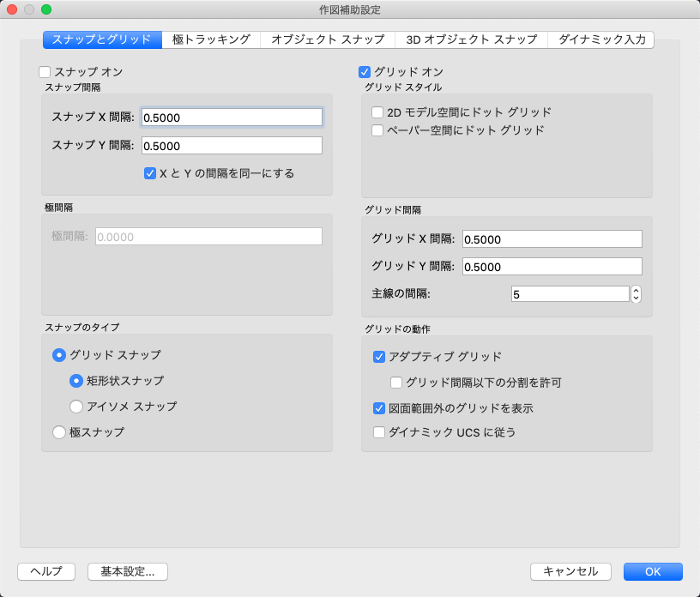The image size is (700, 597).
Task: Enable 2D モデル空間にドット グリッド
Action: (x=377, y=112)
